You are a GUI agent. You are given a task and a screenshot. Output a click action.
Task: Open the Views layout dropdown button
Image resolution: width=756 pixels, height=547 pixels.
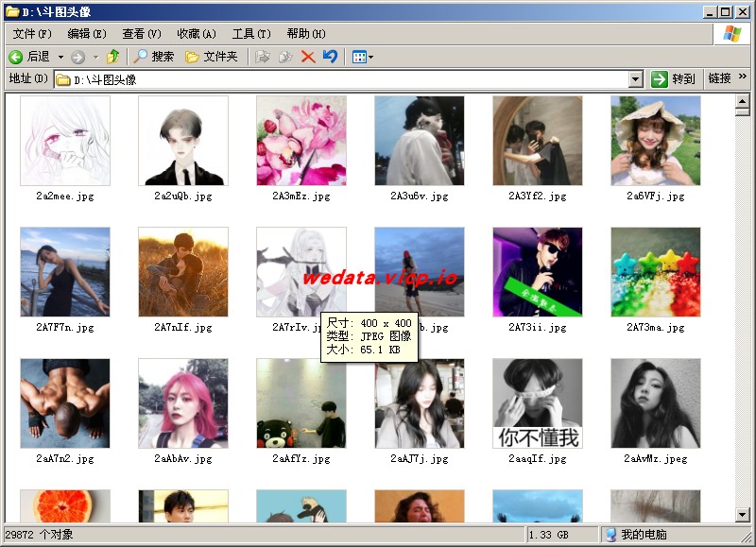[363, 57]
